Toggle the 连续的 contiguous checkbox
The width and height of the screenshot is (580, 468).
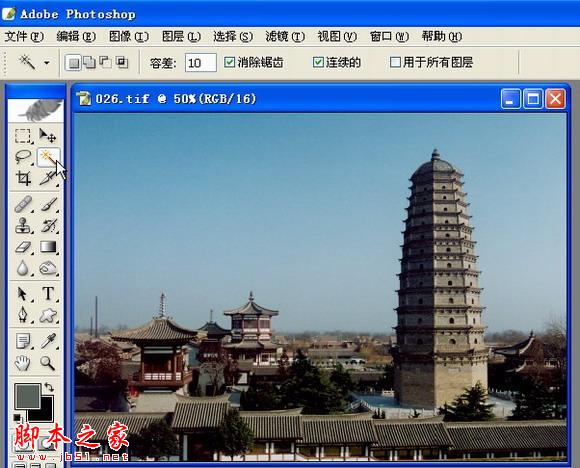[x=318, y=62]
